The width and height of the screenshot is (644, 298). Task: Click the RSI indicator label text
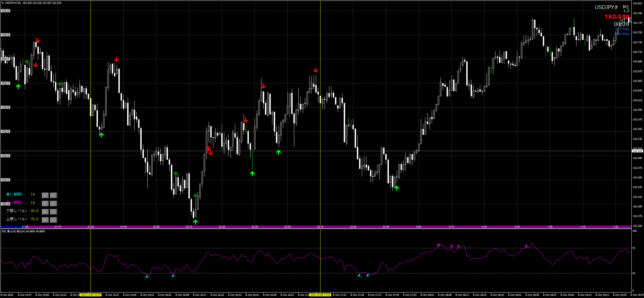[23, 232]
